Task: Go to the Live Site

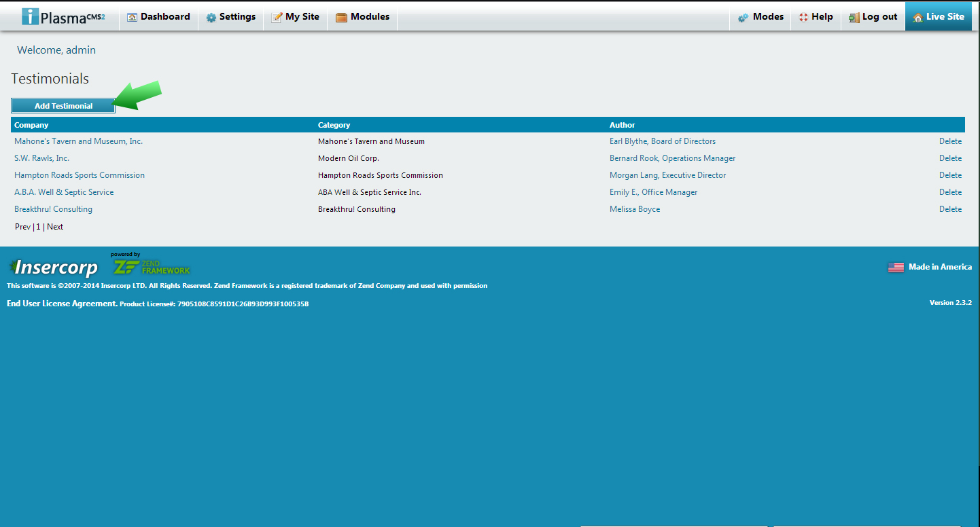Action: tap(939, 16)
